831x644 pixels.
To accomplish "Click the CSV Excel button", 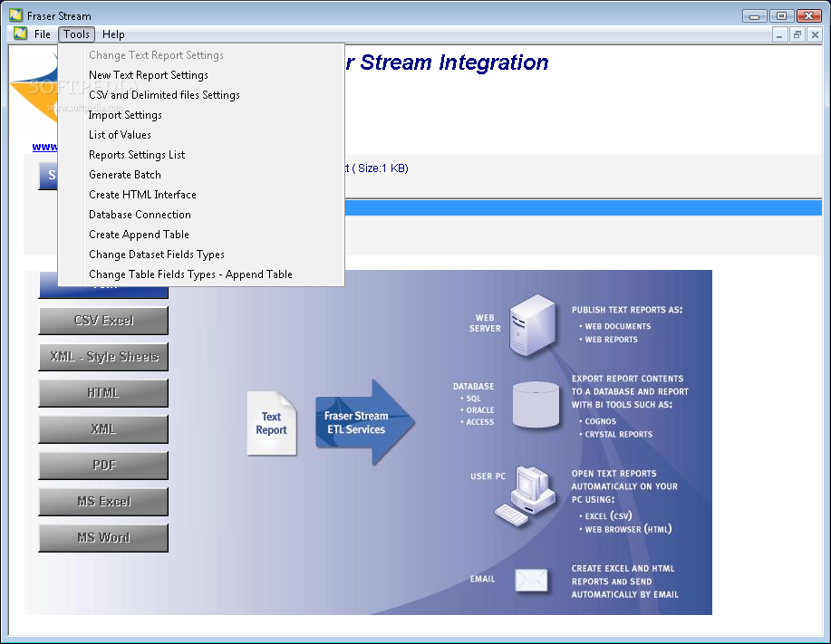I will [x=103, y=321].
